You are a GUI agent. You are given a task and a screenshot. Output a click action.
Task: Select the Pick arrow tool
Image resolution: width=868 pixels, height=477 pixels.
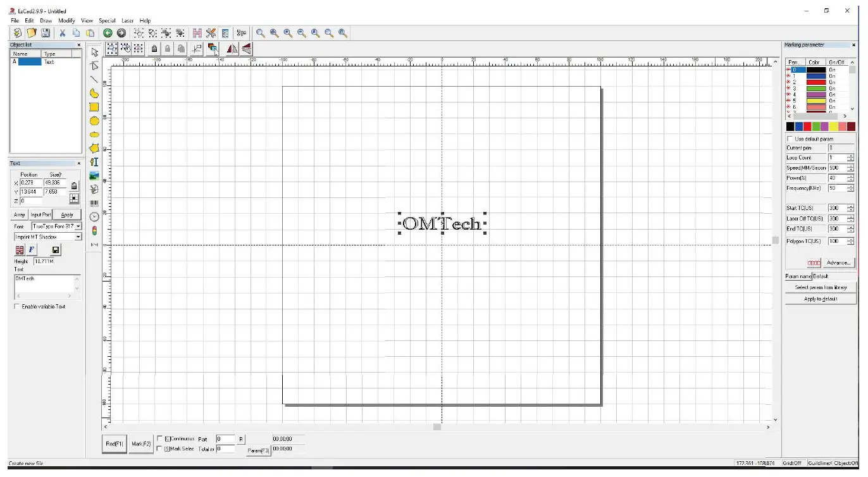[94, 52]
